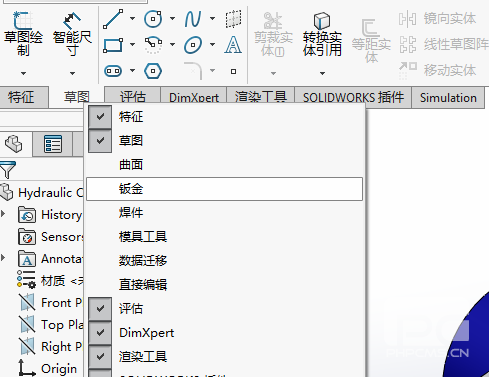This screenshot has height=377, width=489.
Task: Enable the 钣金 tab from context menu
Action: [x=224, y=189]
